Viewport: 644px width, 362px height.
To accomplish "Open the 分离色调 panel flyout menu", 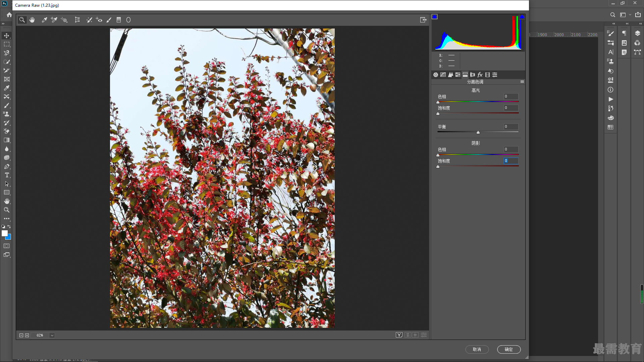I will click(x=522, y=82).
